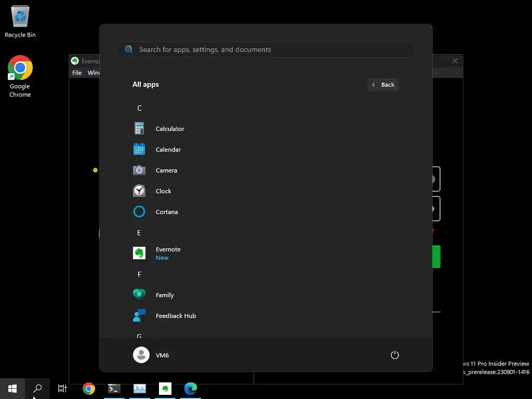
Task: Click the power button icon
Action: (395, 355)
